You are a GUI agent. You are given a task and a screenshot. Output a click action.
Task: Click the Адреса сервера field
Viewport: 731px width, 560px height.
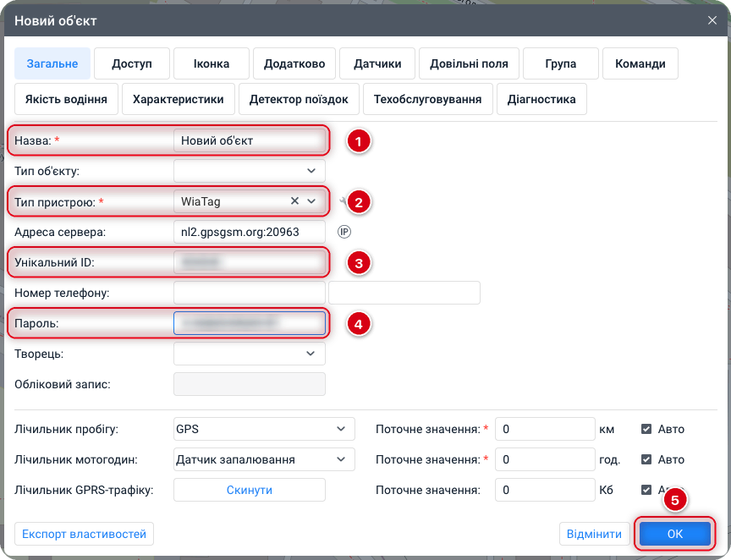[x=250, y=232]
